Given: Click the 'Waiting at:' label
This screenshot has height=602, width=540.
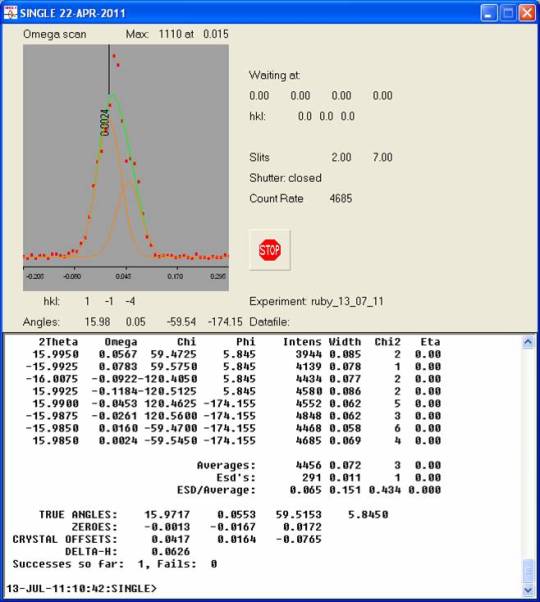Looking at the screenshot, I should (x=274, y=75).
